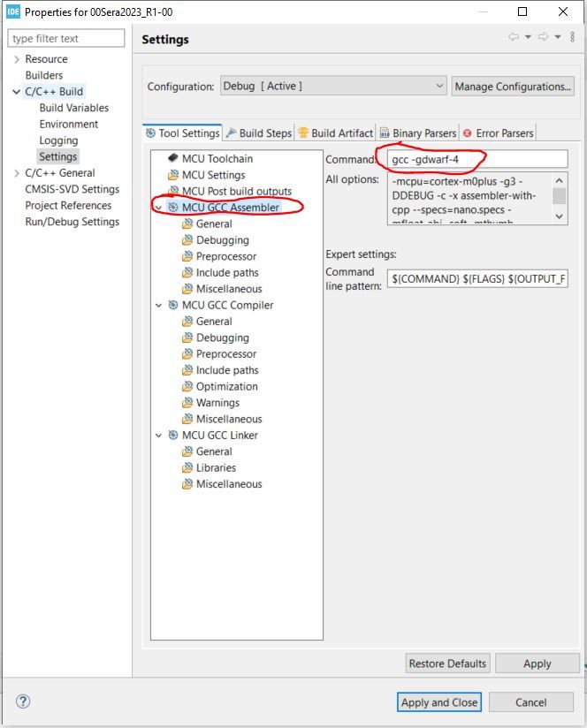
Task: Click the Apply button
Action: (537, 663)
